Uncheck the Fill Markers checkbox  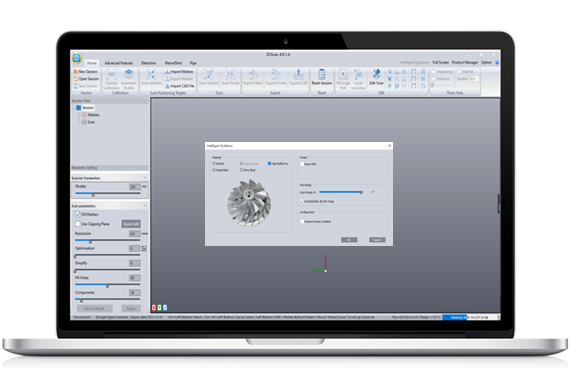pyautogui.click(x=78, y=215)
